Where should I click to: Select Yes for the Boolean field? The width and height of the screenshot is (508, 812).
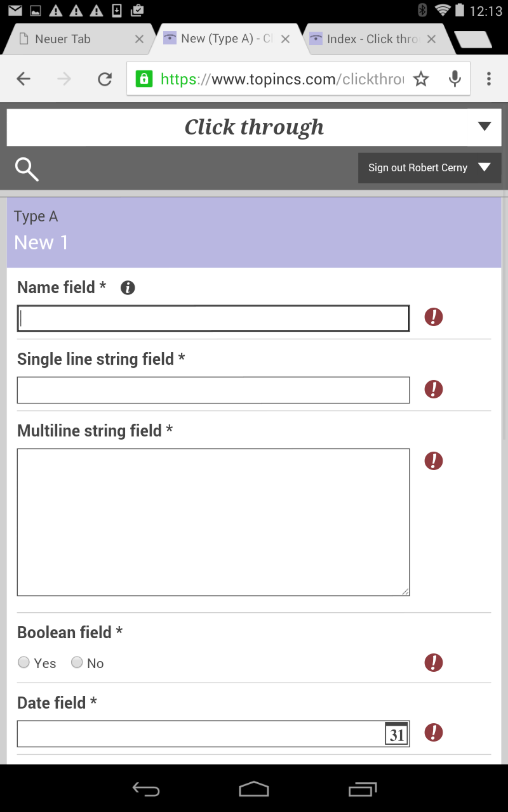click(x=23, y=662)
